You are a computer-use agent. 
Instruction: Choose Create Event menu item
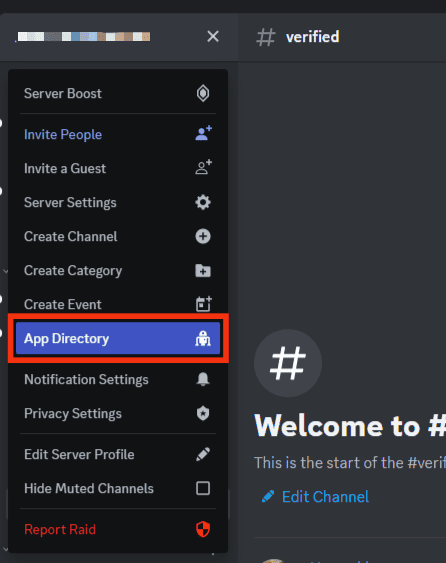tap(118, 304)
